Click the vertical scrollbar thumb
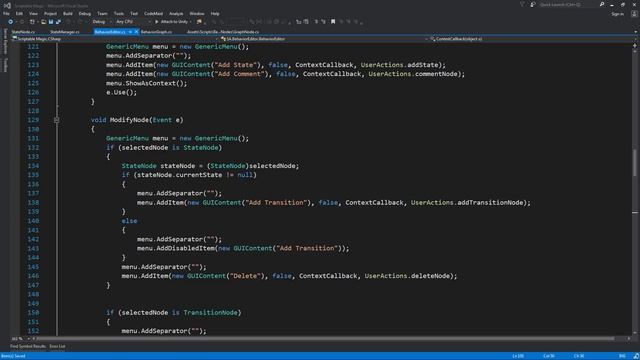The width and height of the screenshot is (640, 360). click(635, 163)
